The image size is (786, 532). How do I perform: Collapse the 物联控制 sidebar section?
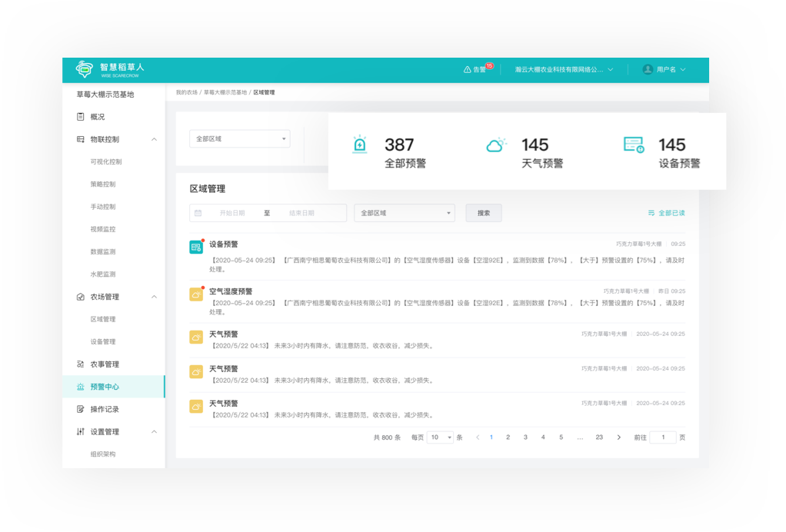[x=154, y=139]
